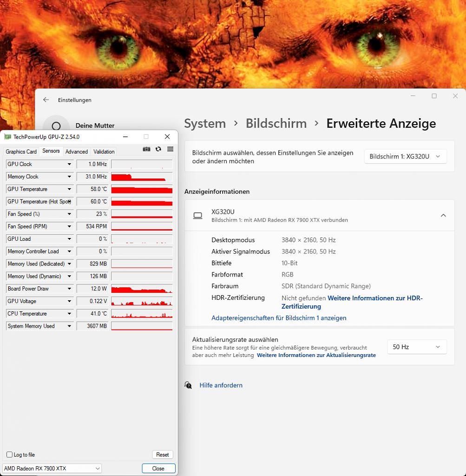Open the GPU-Z hamburger menu
466x476 pixels.
point(170,149)
